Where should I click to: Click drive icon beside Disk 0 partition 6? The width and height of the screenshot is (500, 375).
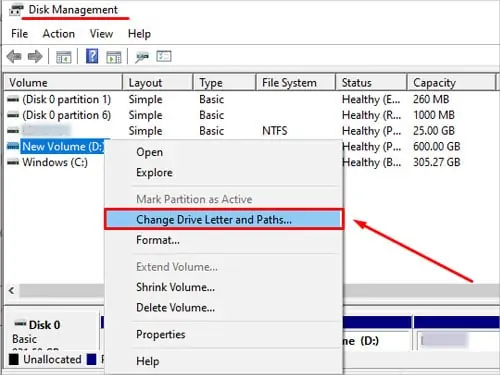point(13,115)
